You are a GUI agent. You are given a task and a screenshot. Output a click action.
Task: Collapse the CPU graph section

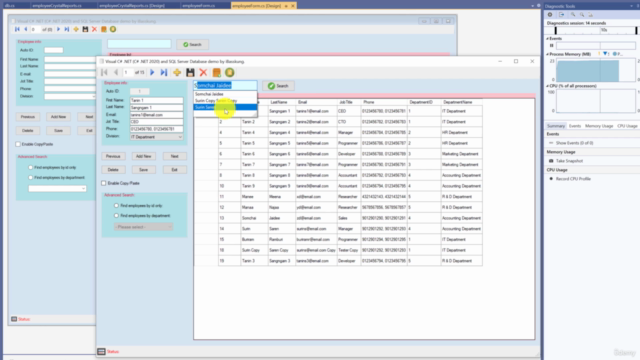coord(548,86)
